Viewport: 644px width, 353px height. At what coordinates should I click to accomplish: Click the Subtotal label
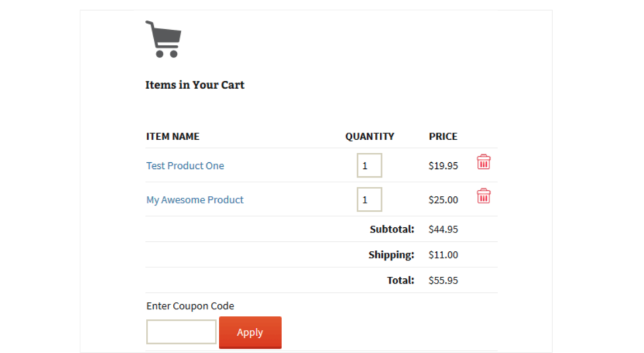392,229
